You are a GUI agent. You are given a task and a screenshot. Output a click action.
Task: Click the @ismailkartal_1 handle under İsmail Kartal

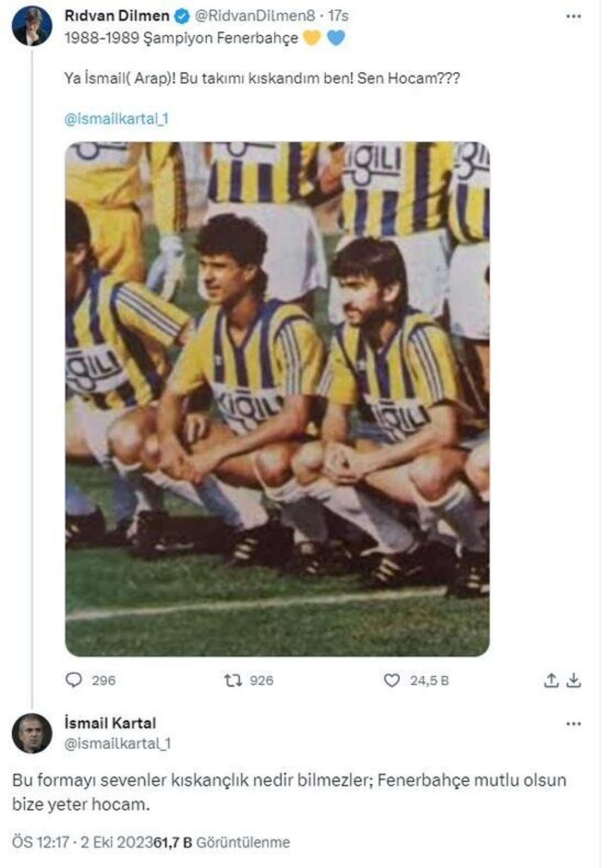[117, 743]
